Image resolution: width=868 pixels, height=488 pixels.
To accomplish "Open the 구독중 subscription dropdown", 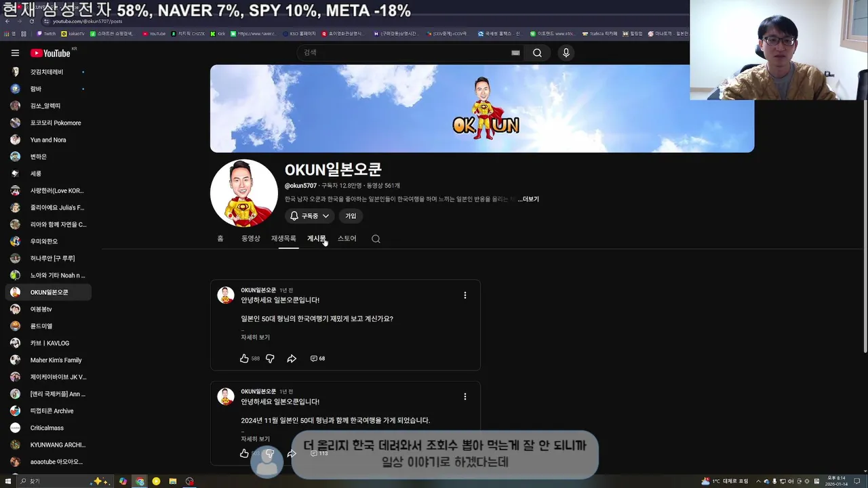I will click(309, 216).
